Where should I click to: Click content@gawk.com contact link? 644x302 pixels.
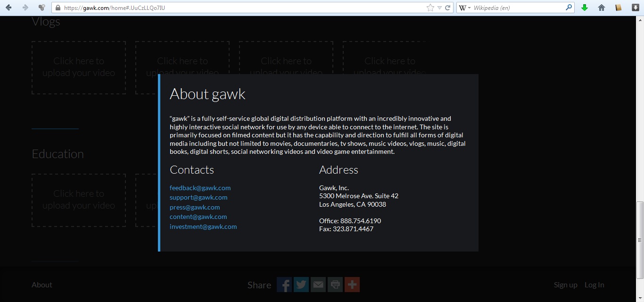pos(198,217)
